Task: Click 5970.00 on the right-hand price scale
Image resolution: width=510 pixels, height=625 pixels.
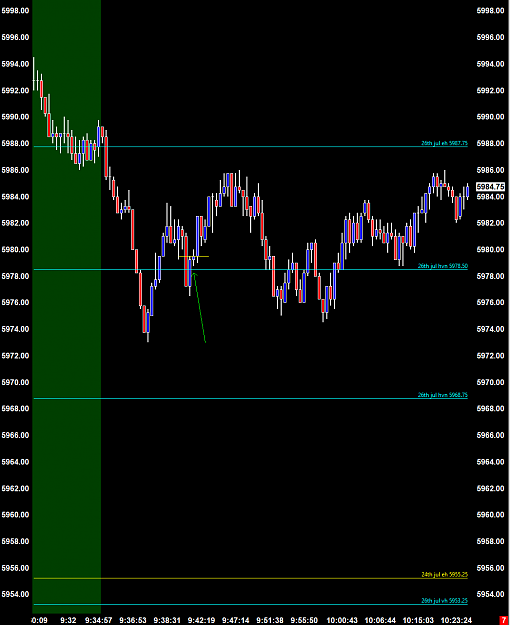Action: (x=490, y=382)
